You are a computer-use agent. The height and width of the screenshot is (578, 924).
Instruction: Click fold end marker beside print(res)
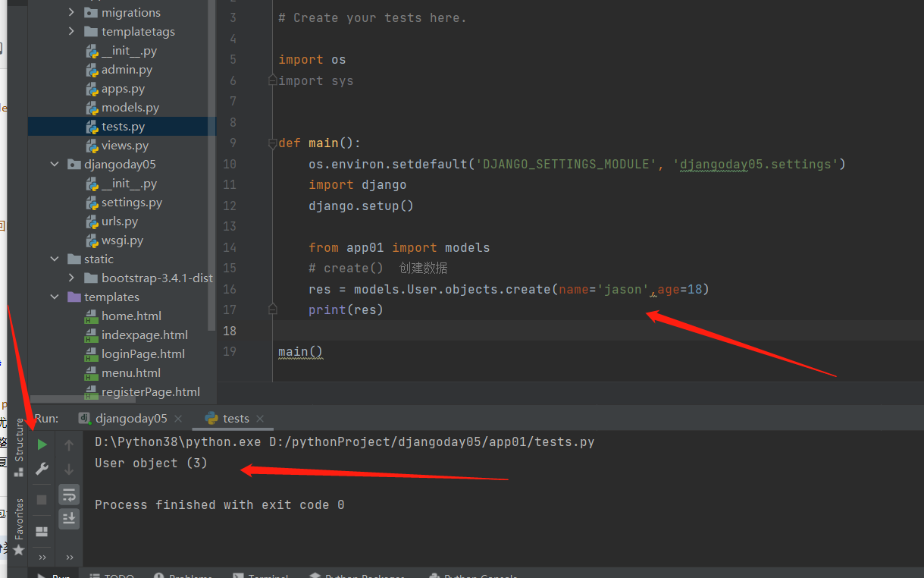(273, 309)
